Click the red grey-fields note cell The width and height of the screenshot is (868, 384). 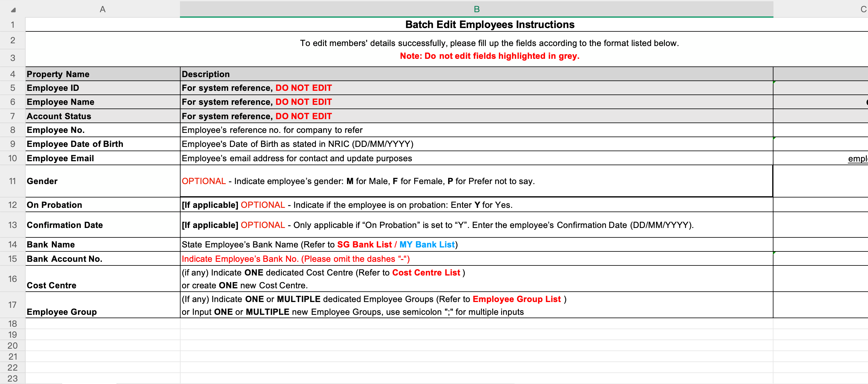[x=489, y=56]
